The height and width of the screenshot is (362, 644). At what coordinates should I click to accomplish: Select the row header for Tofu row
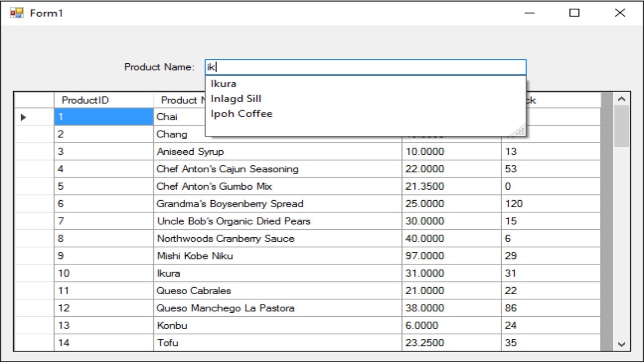[34, 343]
